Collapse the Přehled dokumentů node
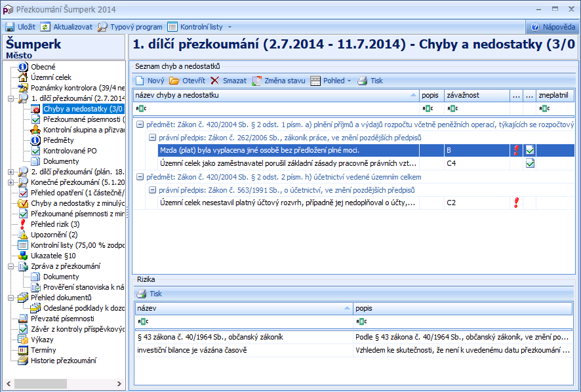The image size is (581, 392). tap(10, 298)
